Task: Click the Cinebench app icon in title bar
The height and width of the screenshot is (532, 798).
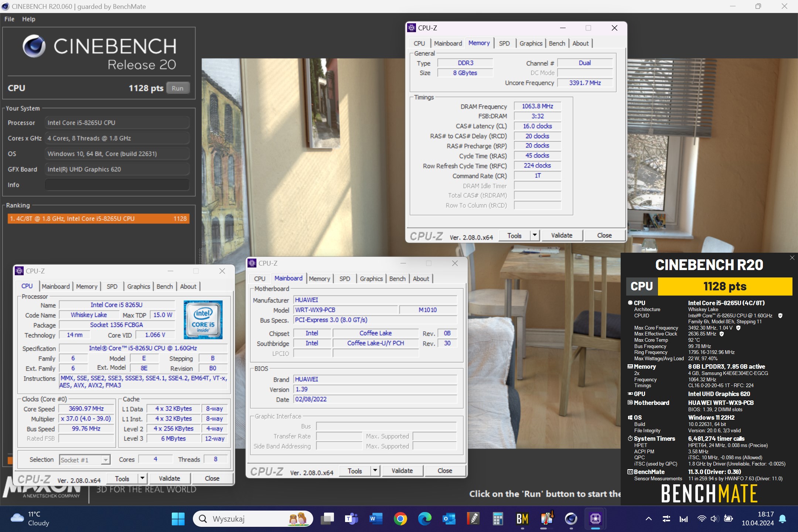Action: click(5, 6)
